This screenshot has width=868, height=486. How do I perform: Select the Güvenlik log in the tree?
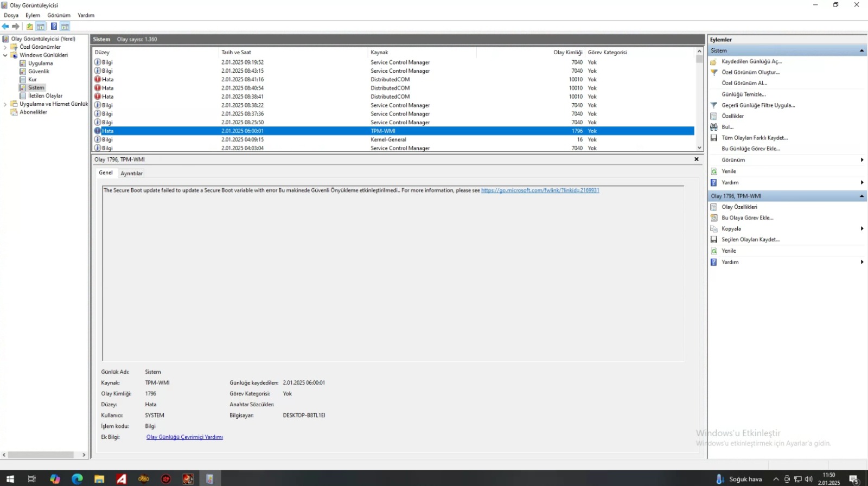point(39,72)
